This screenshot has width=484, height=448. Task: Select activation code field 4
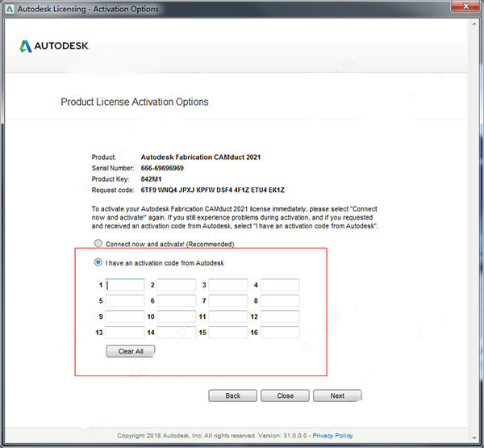pos(280,285)
